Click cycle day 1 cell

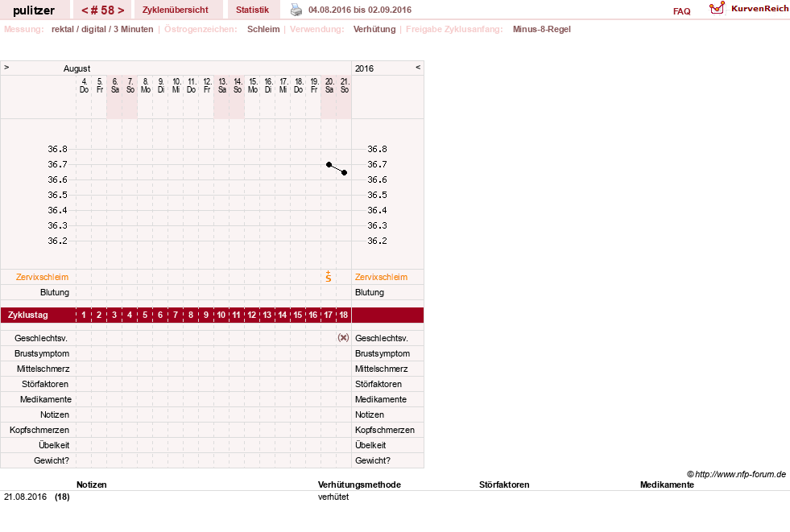84,315
